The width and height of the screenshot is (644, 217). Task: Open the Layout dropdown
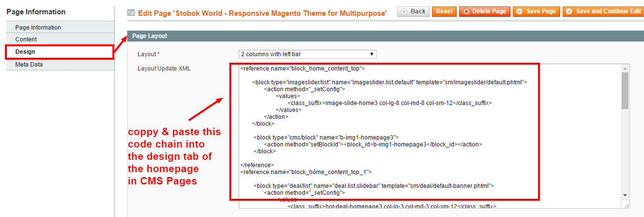(x=308, y=54)
